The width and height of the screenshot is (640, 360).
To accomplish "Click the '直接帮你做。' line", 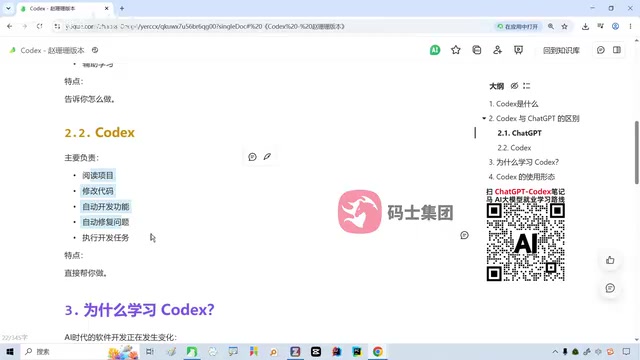I will click(x=87, y=273).
